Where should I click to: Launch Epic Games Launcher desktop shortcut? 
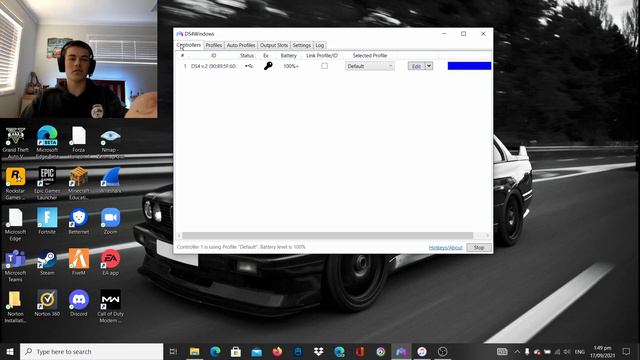(x=47, y=183)
